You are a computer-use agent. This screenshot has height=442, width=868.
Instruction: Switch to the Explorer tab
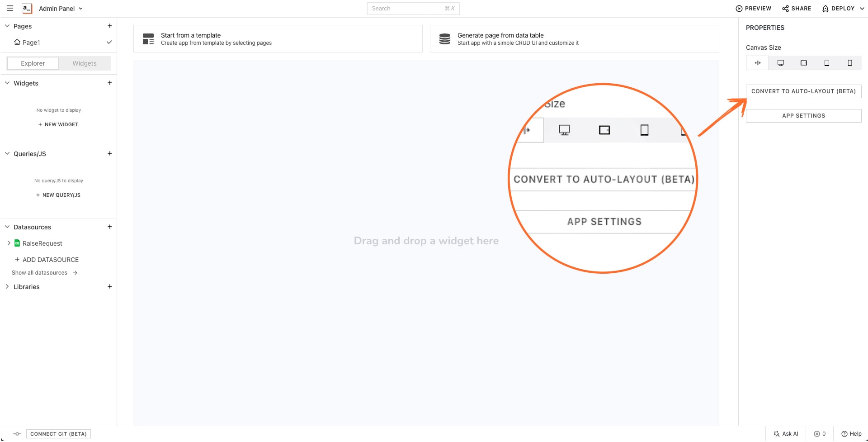(32, 63)
